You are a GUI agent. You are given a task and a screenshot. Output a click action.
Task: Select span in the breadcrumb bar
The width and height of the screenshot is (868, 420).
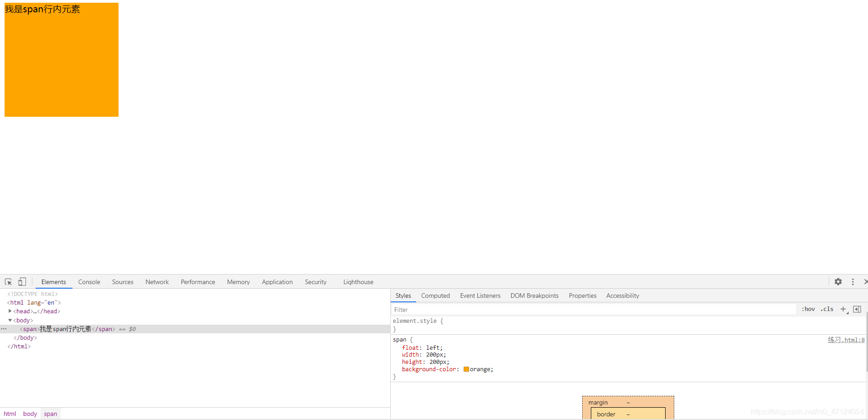pos(51,414)
